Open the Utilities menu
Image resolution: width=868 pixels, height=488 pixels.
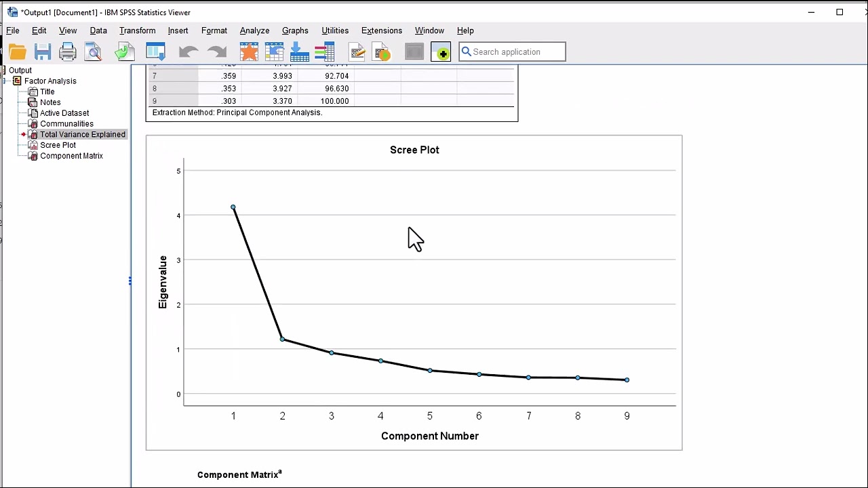click(335, 30)
